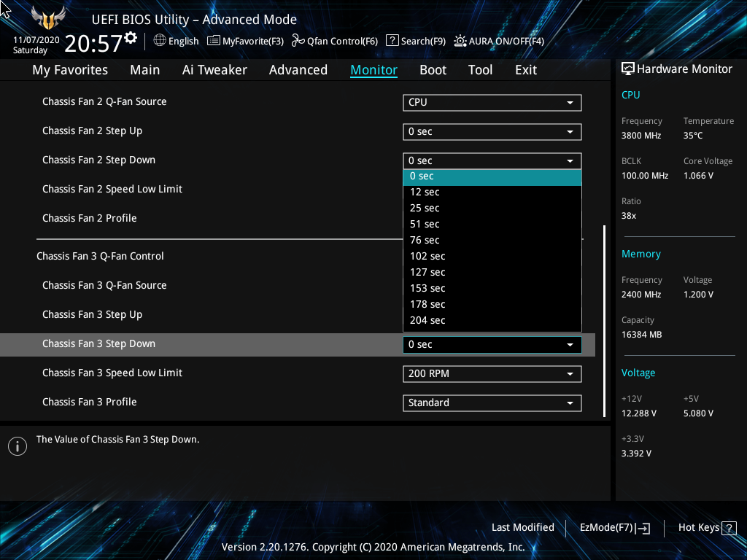Click the CPU frequency 3800 MHz value
747x560 pixels.
click(x=641, y=136)
